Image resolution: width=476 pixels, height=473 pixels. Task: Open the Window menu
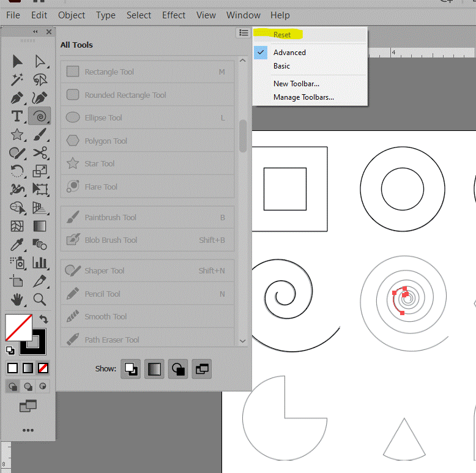tap(244, 15)
